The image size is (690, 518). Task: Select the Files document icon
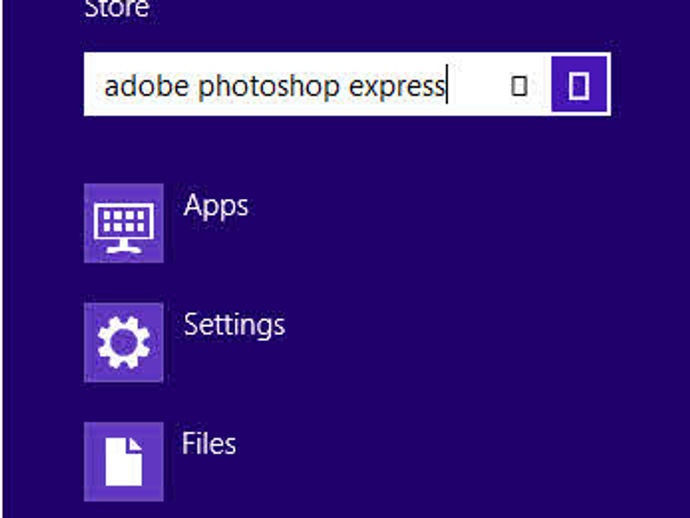coord(124,462)
